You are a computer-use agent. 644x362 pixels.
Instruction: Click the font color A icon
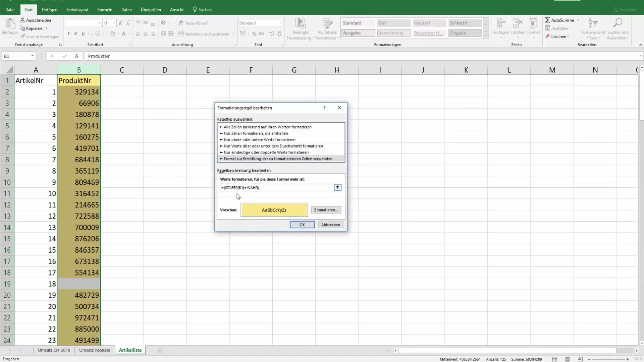pyautogui.click(x=124, y=34)
